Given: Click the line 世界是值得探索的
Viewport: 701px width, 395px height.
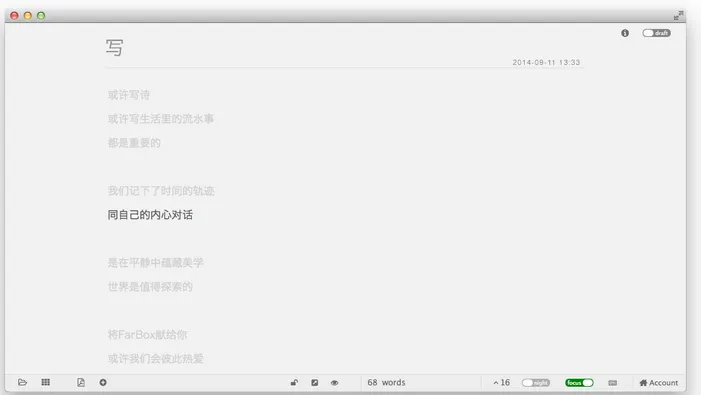Looking at the screenshot, I should tap(150, 286).
